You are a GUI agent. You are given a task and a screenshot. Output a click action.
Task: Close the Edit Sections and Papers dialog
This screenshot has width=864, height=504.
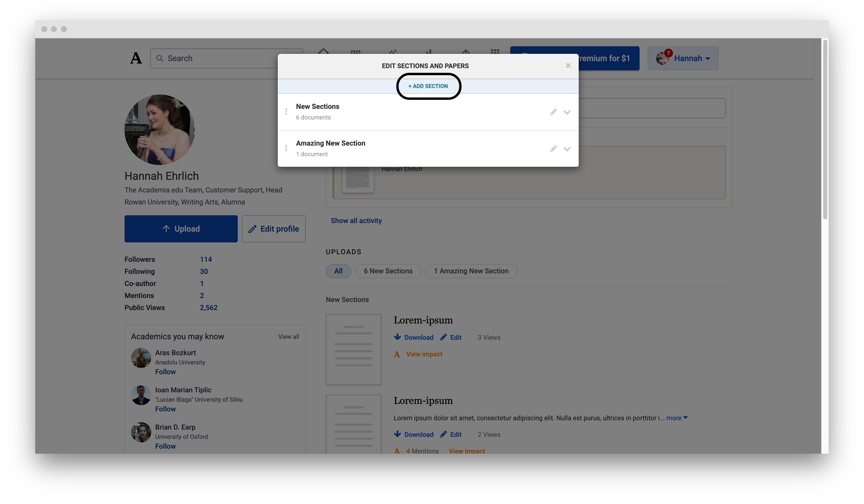(568, 65)
